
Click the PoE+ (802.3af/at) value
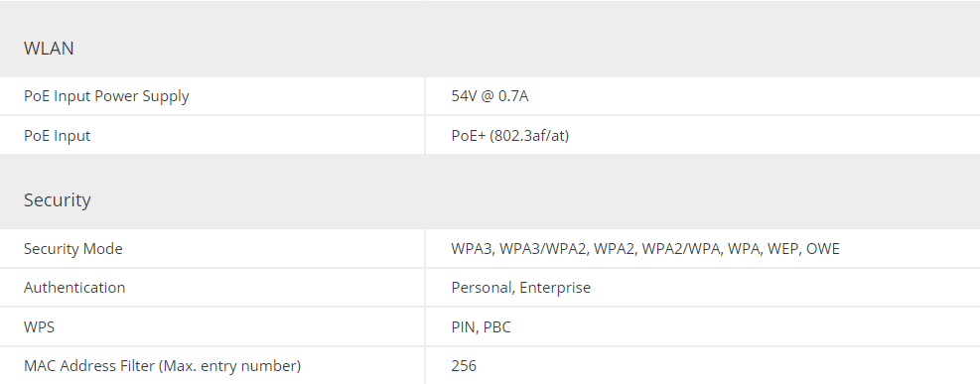(510, 136)
